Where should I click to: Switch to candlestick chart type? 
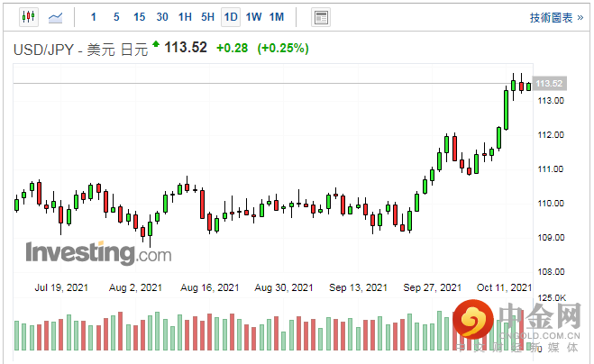coord(27,17)
